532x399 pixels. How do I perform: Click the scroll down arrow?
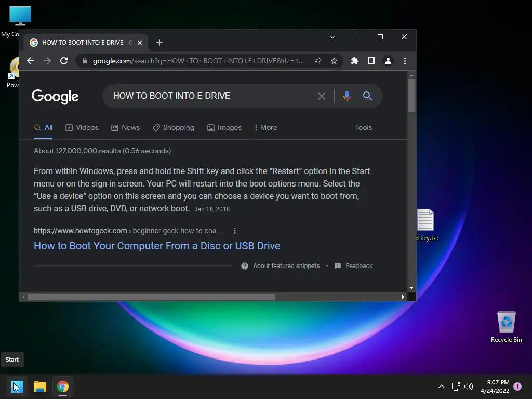tap(411, 288)
